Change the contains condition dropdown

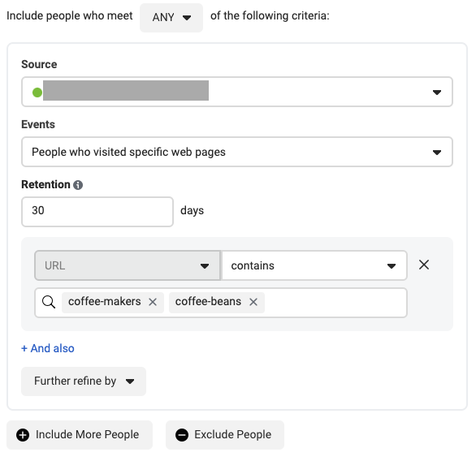point(314,265)
